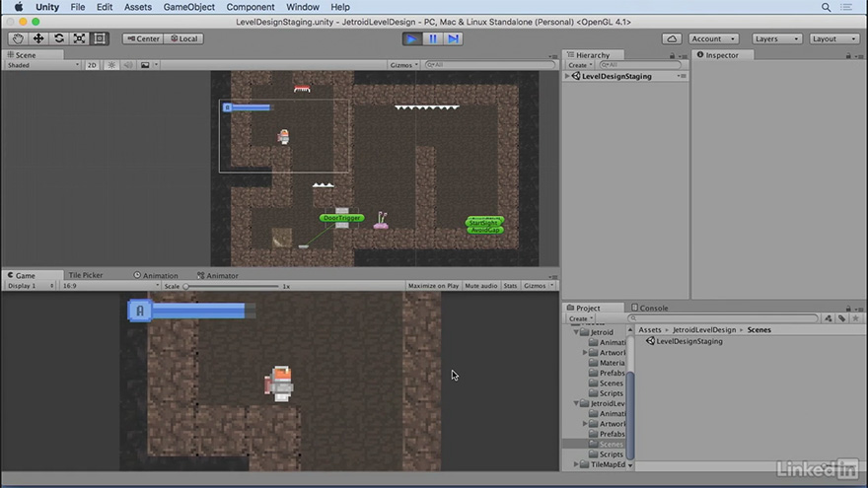The width and height of the screenshot is (868, 488).
Task: Select the Rect transform tool
Action: (100, 38)
